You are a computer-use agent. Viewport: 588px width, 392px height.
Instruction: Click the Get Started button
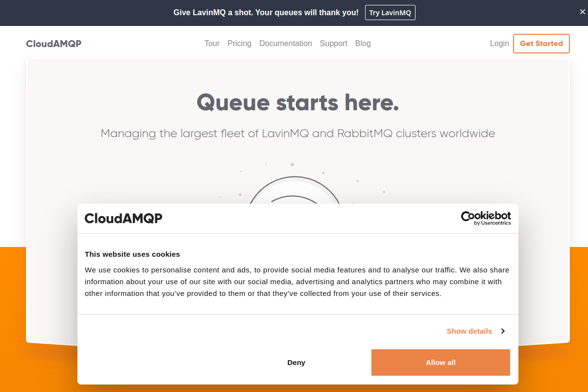(x=541, y=44)
